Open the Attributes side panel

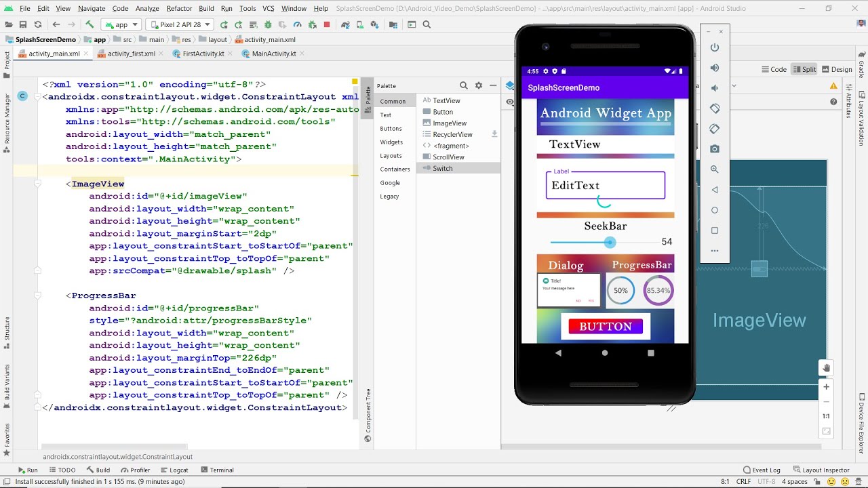848,101
